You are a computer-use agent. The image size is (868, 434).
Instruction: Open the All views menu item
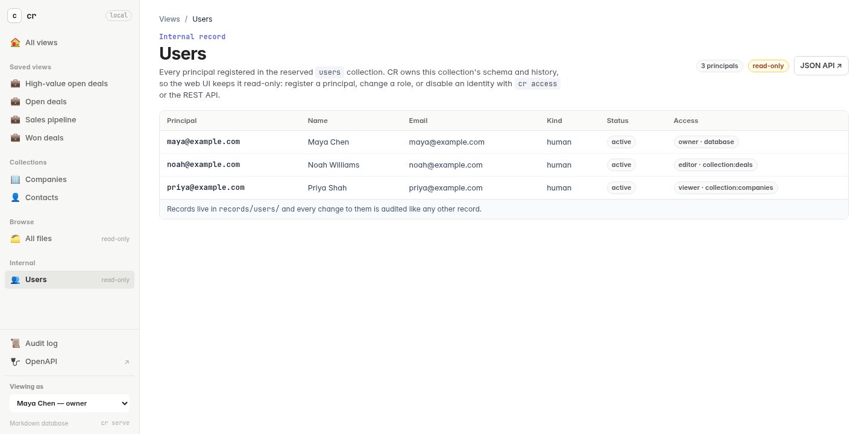point(69,43)
